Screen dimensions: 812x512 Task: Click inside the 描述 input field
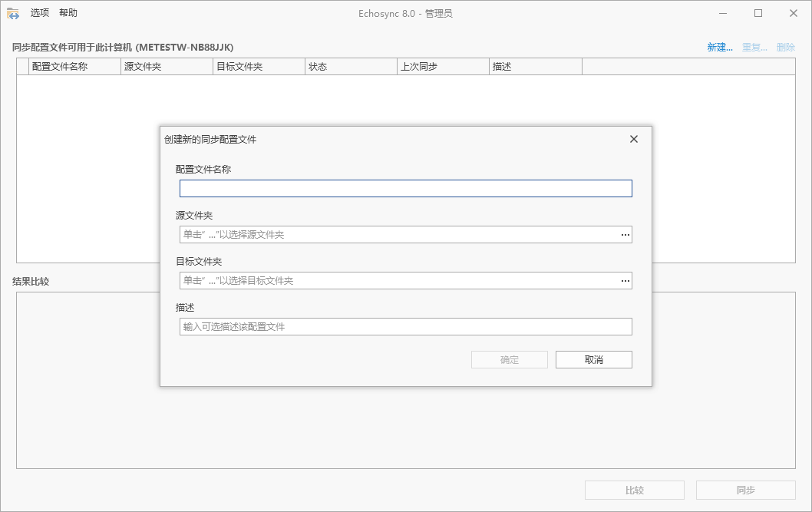click(x=405, y=326)
